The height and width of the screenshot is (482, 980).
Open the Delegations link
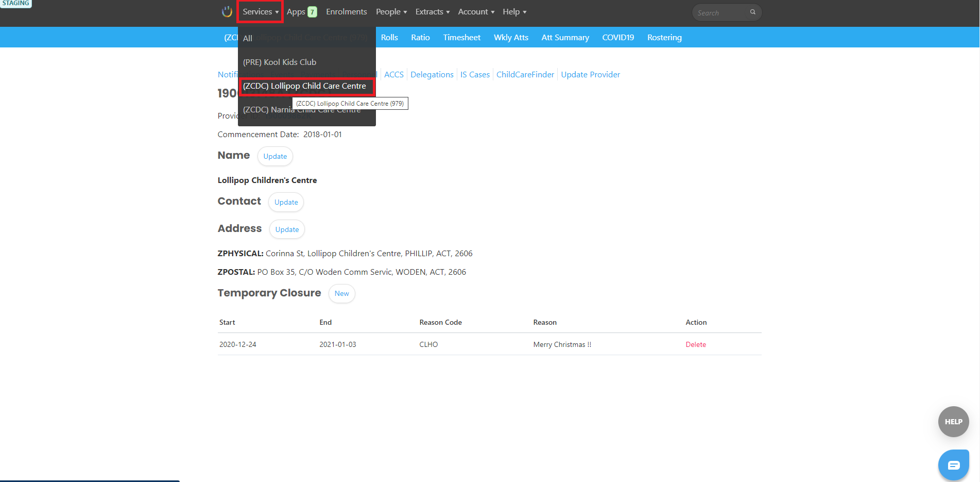432,75
